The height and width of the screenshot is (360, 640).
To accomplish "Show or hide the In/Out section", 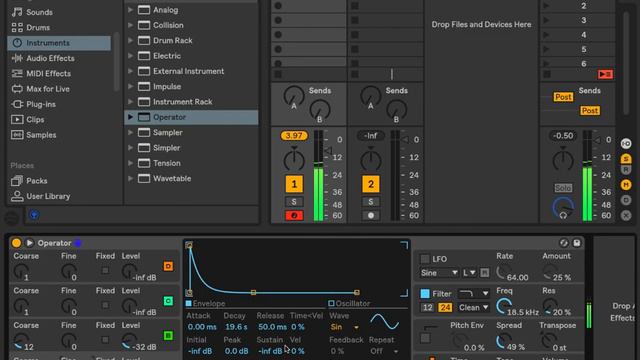I will pos(626,144).
